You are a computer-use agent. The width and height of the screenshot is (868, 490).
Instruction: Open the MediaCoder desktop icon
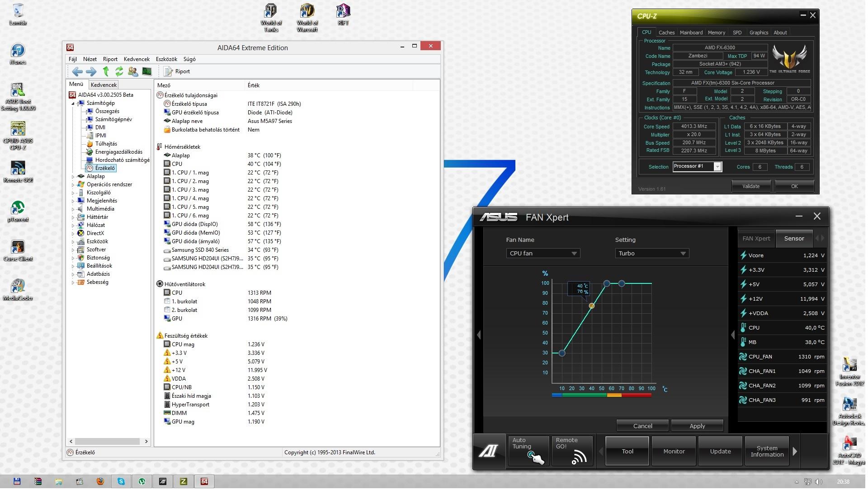pyautogui.click(x=18, y=290)
